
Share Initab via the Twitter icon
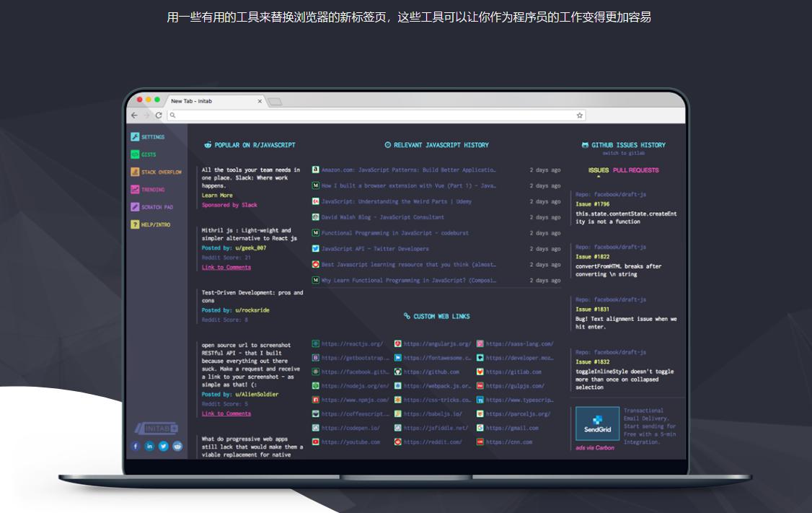(x=163, y=446)
